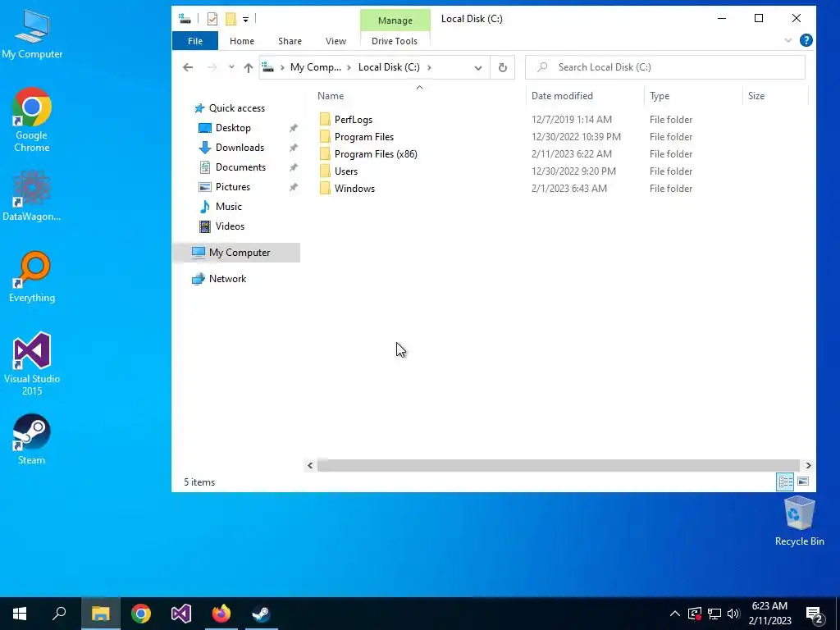The width and height of the screenshot is (840, 630).
Task: Go up one level with Up arrow
Action: pyautogui.click(x=248, y=67)
